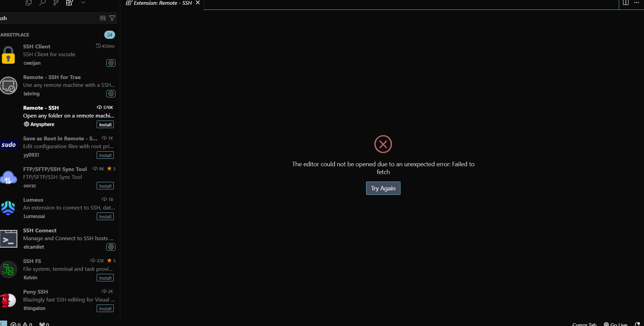644x326 pixels.
Task: Expand additional views chevron in activity bar
Action: pos(83,3)
